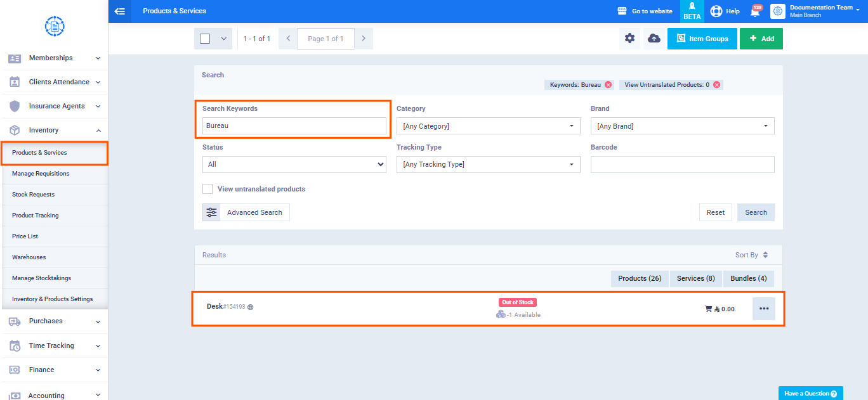Open Help lifebuoy icon
Screen dimensions: 868x400
(x=716, y=11)
